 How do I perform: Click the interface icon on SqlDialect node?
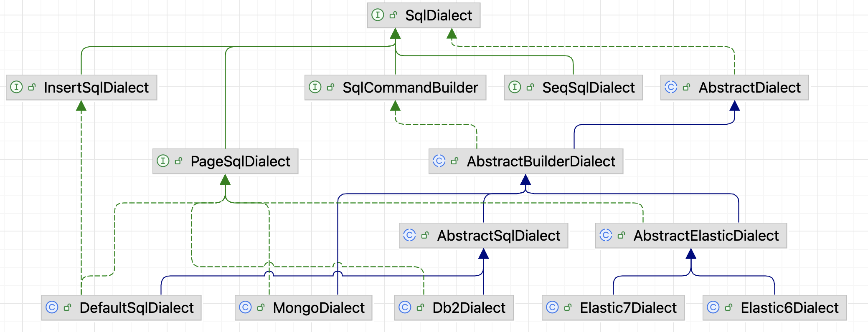(378, 15)
